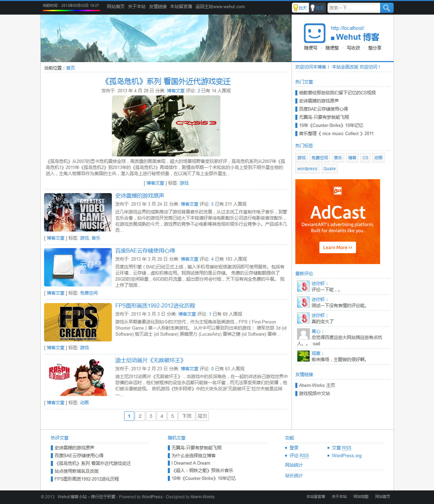
Task: Open commenter name 观察
Action: click(316, 353)
